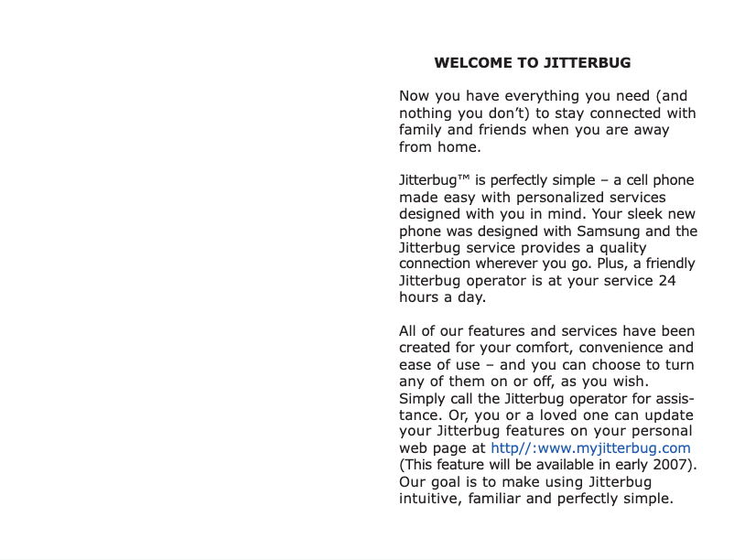Image resolution: width=734 pixels, height=560 pixels.
Task: Click the words "intuitive, familiar and perfectly simple"
Action: pos(535,500)
